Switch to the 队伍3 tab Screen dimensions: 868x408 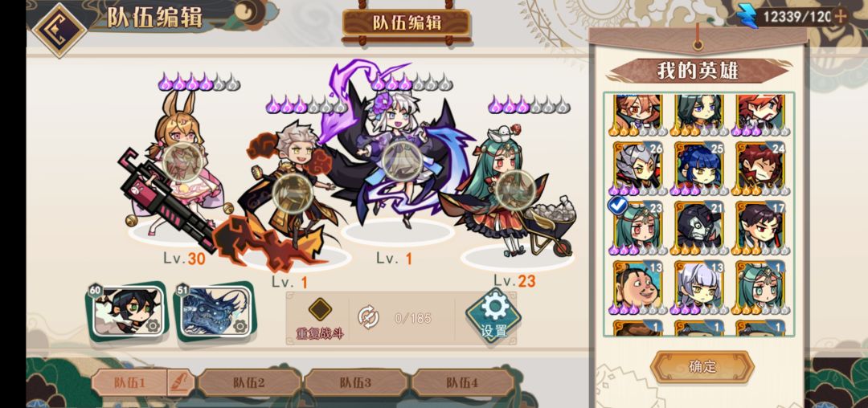click(x=356, y=382)
